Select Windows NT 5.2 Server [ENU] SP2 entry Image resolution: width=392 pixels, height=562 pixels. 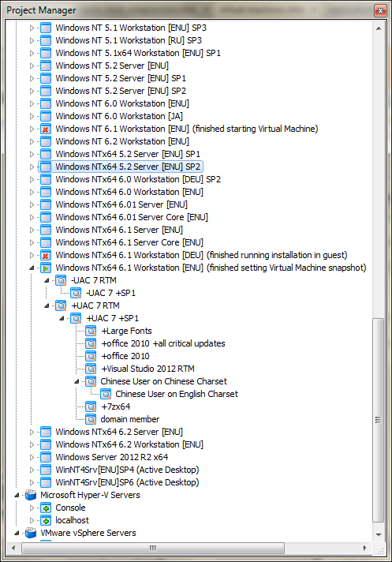point(121,91)
